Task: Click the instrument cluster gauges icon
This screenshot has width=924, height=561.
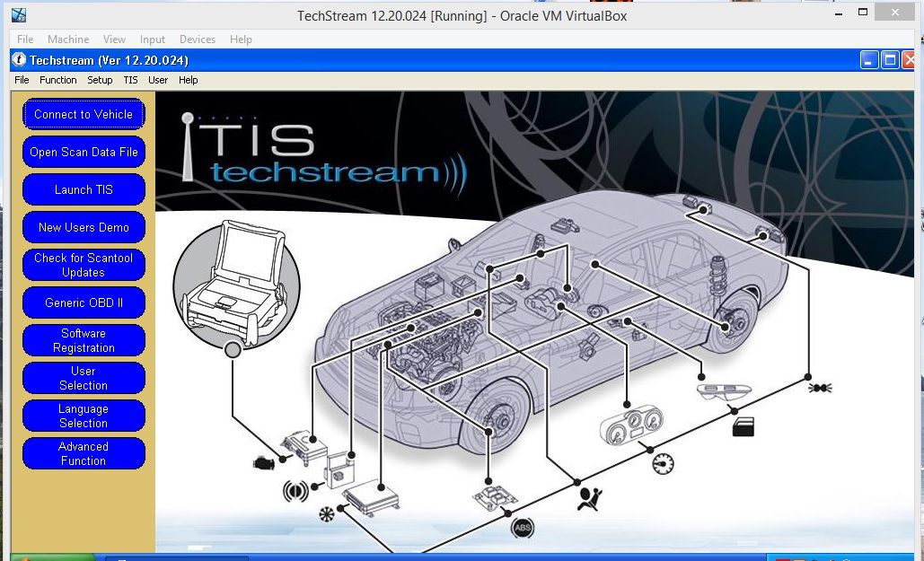Action: pyautogui.click(x=631, y=425)
